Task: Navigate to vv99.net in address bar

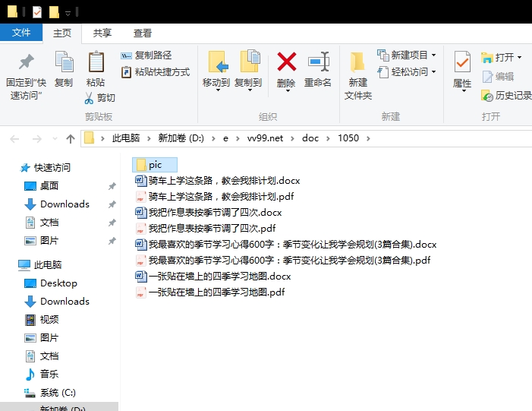Action: (x=265, y=138)
